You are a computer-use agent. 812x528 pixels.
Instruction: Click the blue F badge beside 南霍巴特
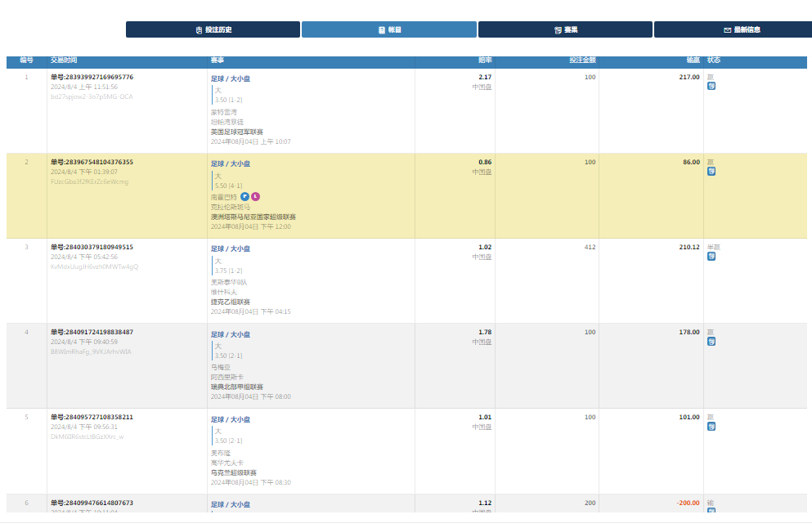pyautogui.click(x=244, y=197)
